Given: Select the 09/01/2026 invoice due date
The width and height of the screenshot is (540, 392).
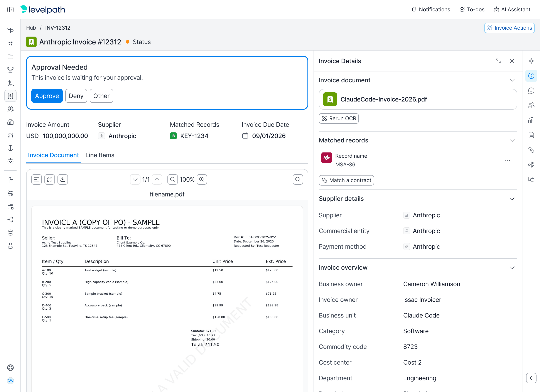Looking at the screenshot, I should click(264, 136).
